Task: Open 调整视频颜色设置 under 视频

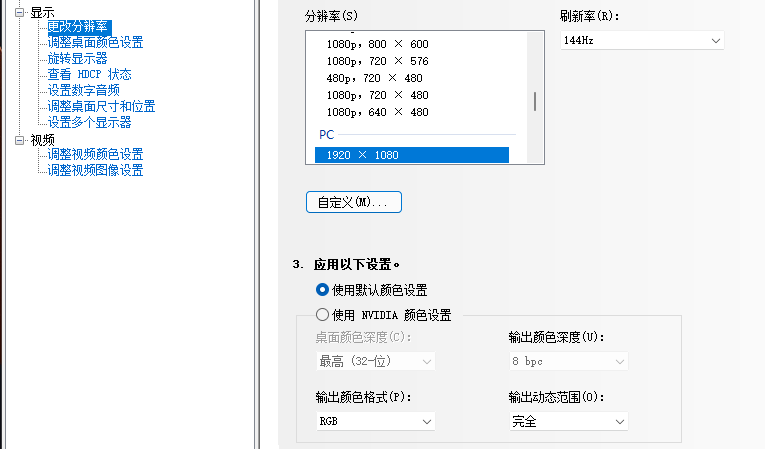Action: tap(95, 154)
